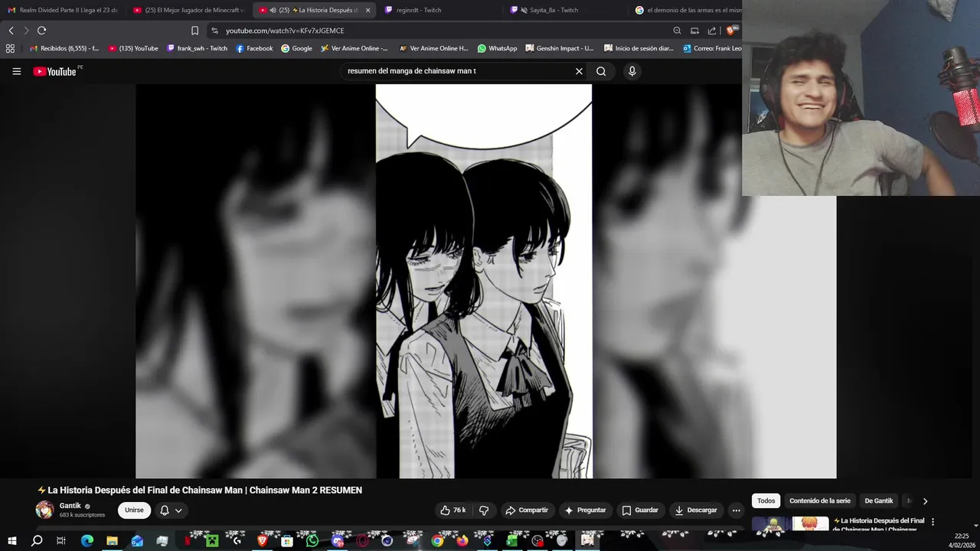Click the share page icon in the address bar

coord(712,31)
